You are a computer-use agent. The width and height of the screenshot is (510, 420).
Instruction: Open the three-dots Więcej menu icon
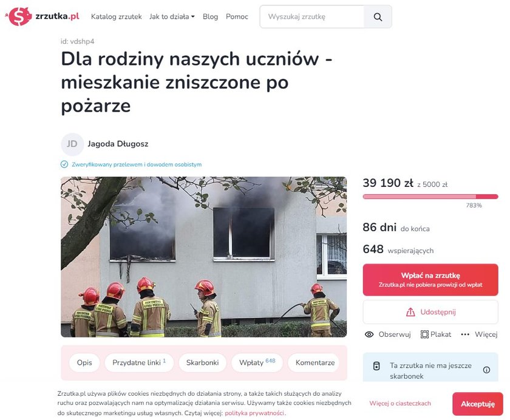click(x=465, y=334)
